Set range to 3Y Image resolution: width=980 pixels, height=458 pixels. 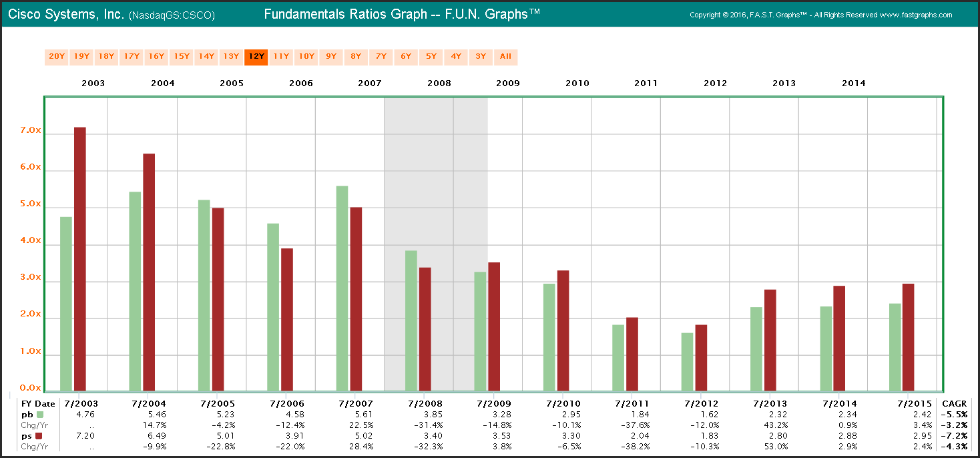click(481, 57)
